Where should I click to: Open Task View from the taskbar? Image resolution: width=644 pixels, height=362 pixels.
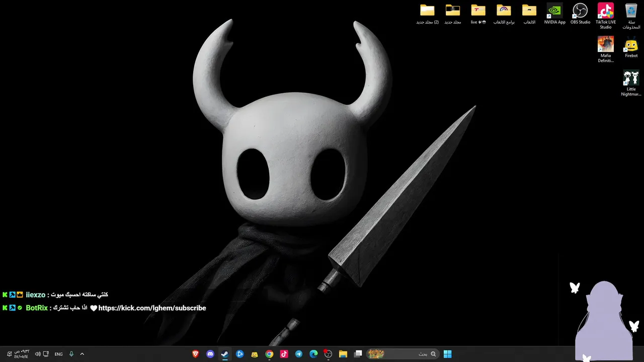(358, 354)
